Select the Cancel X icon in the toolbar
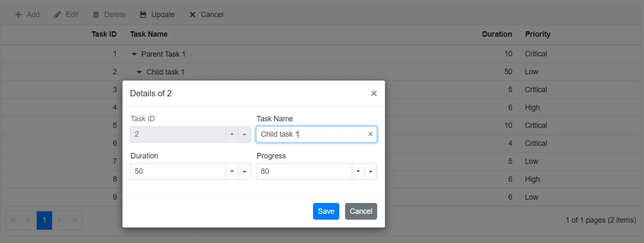 tap(192, 14)
